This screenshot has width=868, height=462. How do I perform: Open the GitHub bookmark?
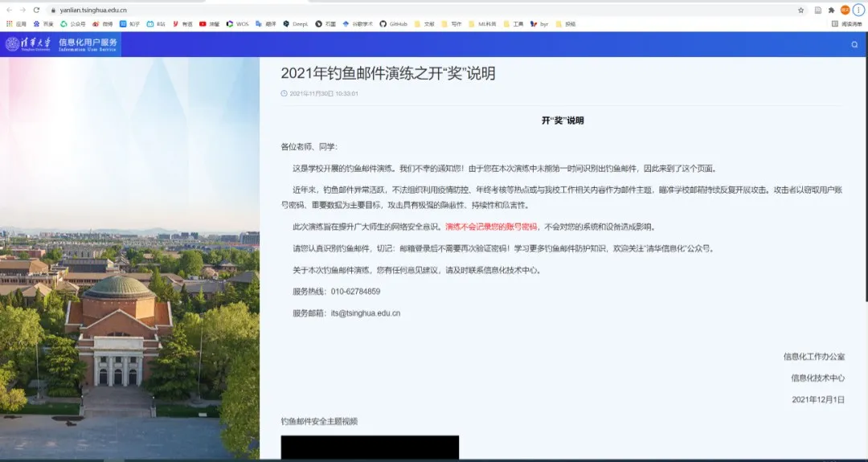click(x=393, y=24)
